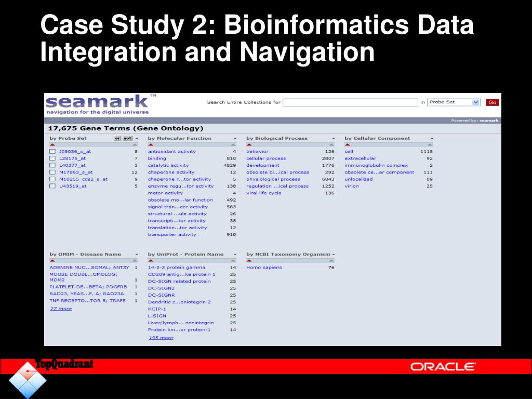
Task: Open the Homo sapiens organism link
Action: (x=264, y=268)
